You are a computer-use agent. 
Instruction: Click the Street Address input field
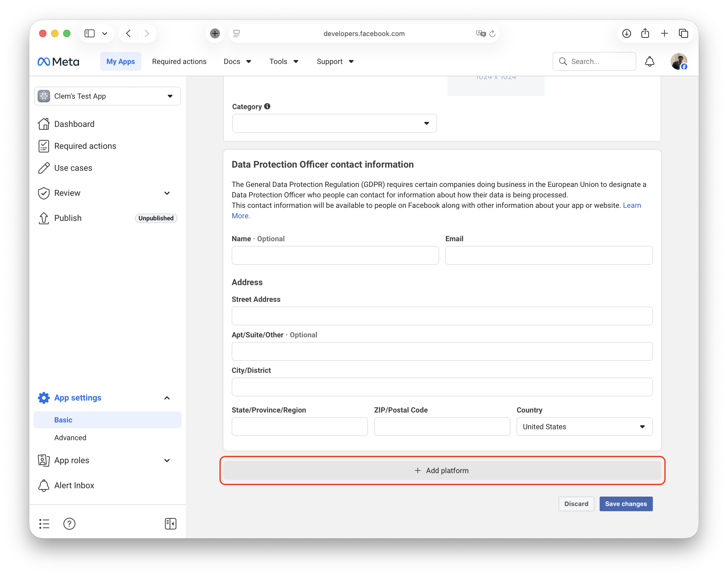[x=442, y=316]
